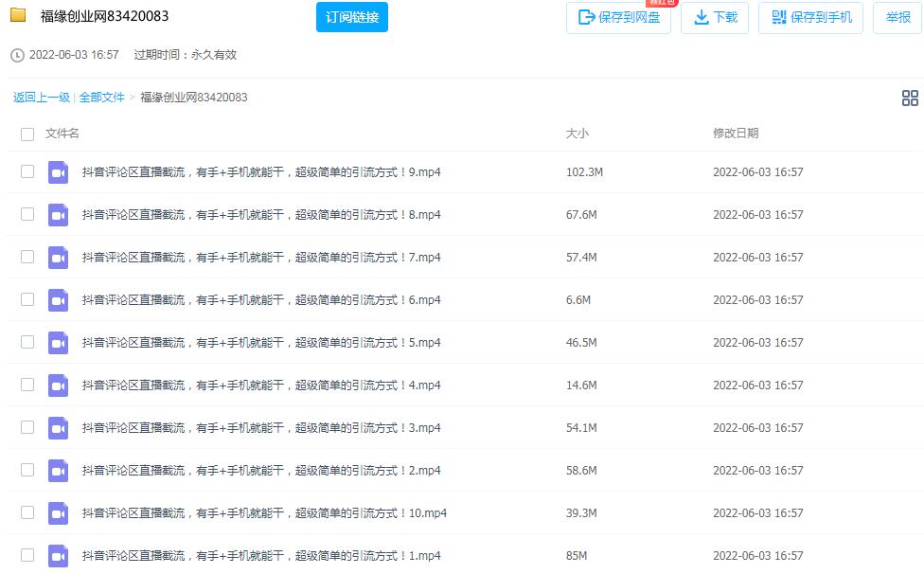Click video icon of file 1.mp4
Viewport: 924px width, 574px height.
pyautogui.click(x=58, y=556)
